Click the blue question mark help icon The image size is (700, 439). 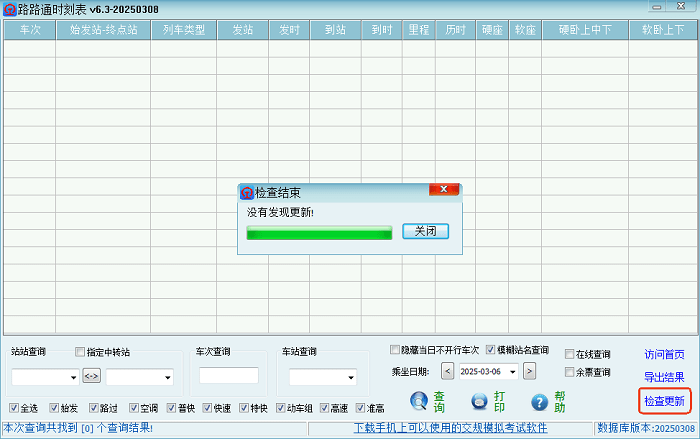tap(539, 402)
